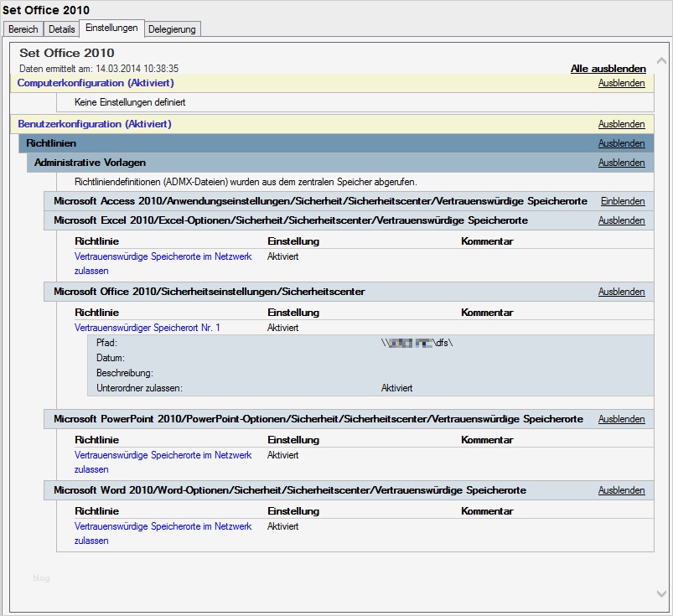Open the PowerPoint Vertrauenswürdige Speicherorte im Netzwerk policy
Image resolution: width=673 pixels, height=616 pixels.
[162, 455]
